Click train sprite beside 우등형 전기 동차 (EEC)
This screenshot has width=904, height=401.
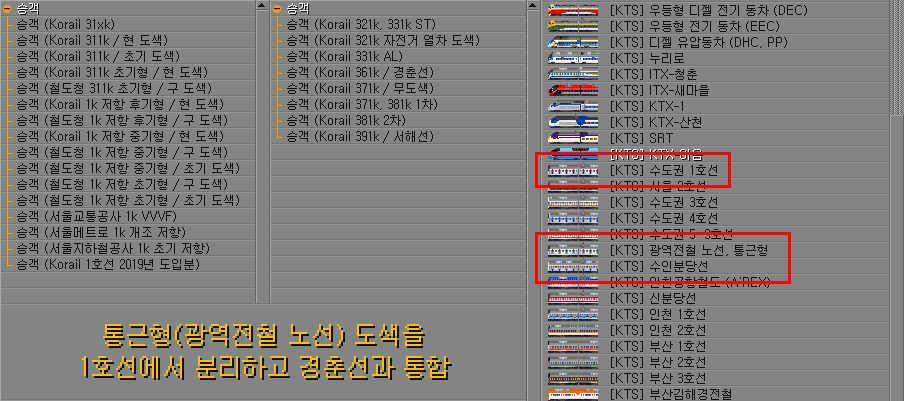[x=573, y=27]
